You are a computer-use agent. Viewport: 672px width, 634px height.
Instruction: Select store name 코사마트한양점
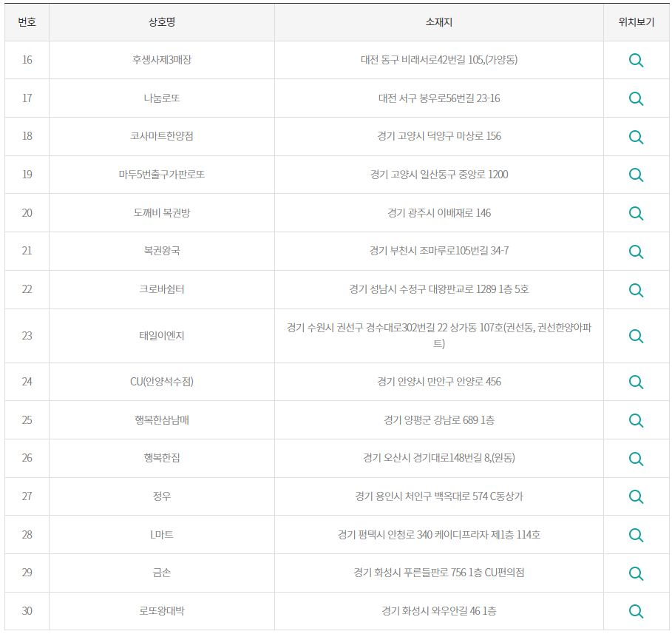pyautogui.click(x=162, y=136)
